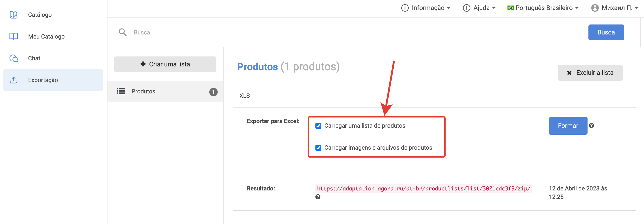Screen dimensions: 644x224
Task: Switch to the XLS tab
Action: [x=244, y=96]
